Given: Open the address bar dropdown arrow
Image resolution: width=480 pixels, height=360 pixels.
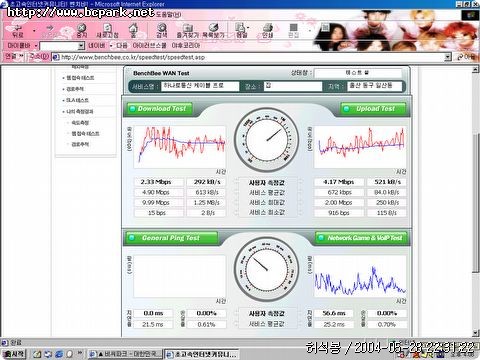Looking at the screenshot, I should (448, 57).
